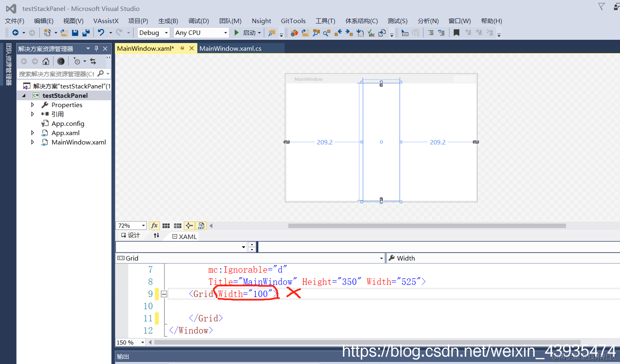620x364 pixels.
Task: Select the 引用 references node
Action: click(x=58, y=114)
